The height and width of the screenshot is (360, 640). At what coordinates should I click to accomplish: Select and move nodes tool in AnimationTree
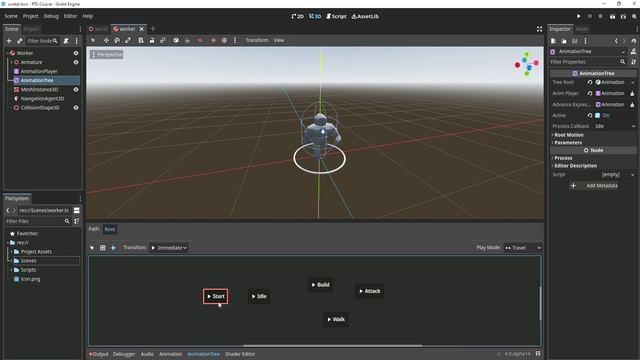coord(92,248)
